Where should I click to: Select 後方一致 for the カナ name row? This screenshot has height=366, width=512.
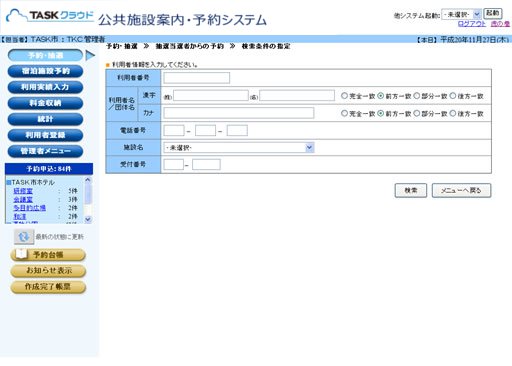point(453,113)
